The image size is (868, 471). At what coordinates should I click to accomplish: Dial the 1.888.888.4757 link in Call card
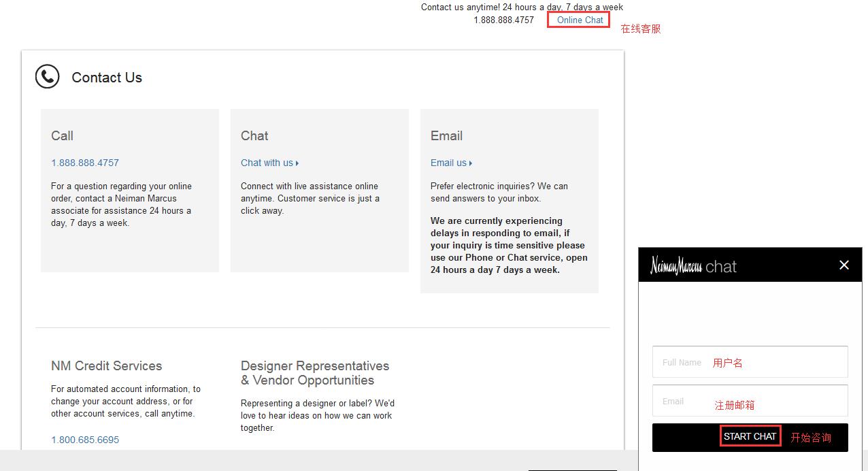point(85,163)
